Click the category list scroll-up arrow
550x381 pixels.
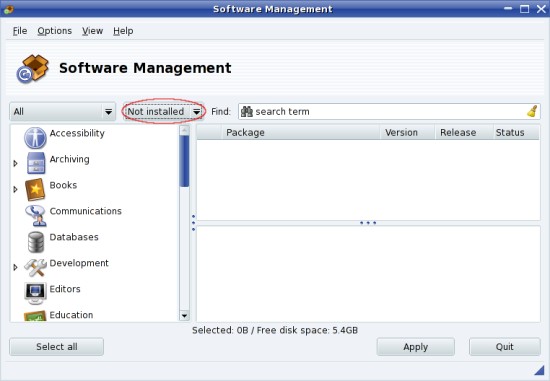(x=184, y=131)
